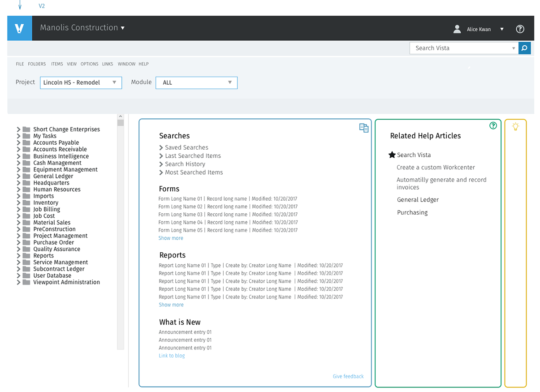Click the Accounts Payable folder icon
540x392 pixels.
pos(26,143)
